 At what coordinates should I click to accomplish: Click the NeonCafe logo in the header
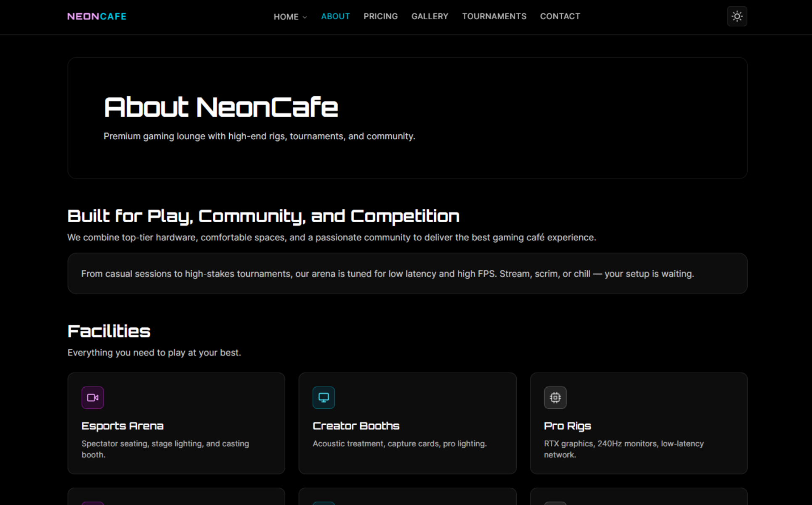tap(97, 16)
